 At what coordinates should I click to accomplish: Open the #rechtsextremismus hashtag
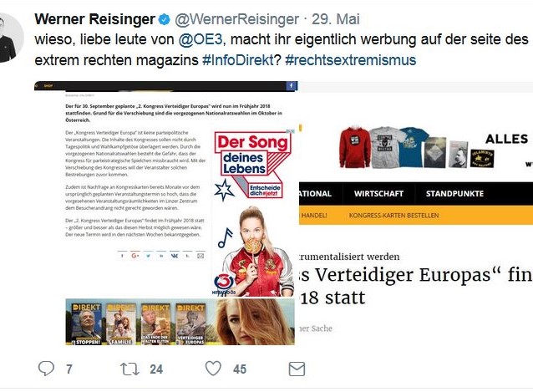pos(351,60)
